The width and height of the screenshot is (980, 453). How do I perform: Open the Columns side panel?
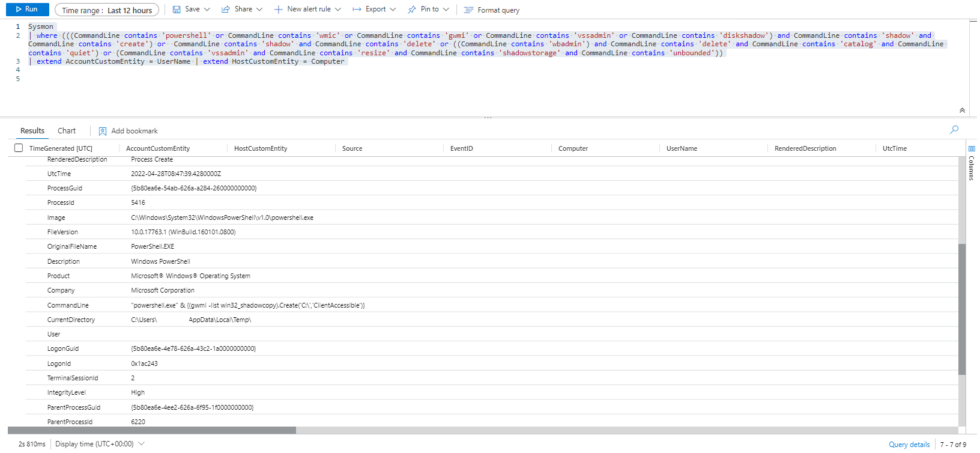click(972, 163)
